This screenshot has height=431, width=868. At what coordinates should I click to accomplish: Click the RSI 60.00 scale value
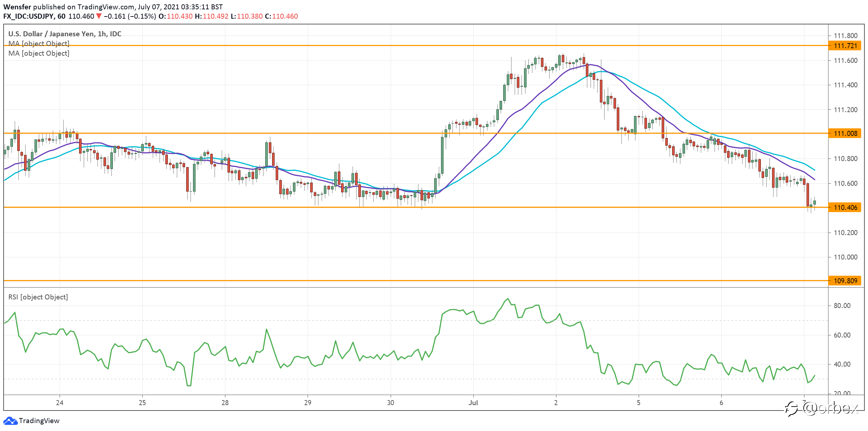pos(842,335)
